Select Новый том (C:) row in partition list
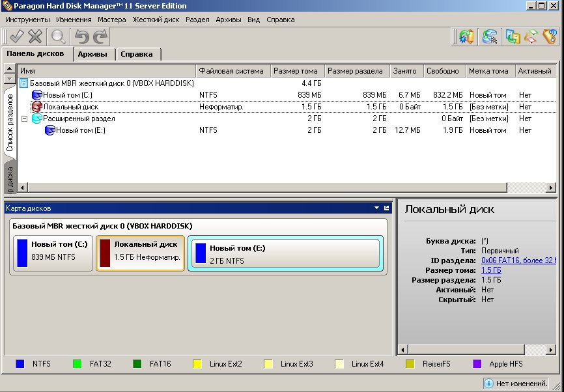Image resolution: width=564 pixels, height=392 pixels. pyautogui.click(x=68, y=95)
